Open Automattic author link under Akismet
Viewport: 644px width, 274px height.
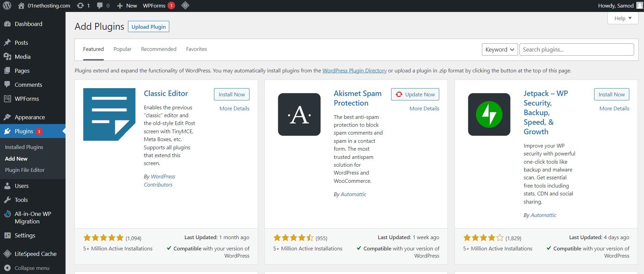[354, 194]
